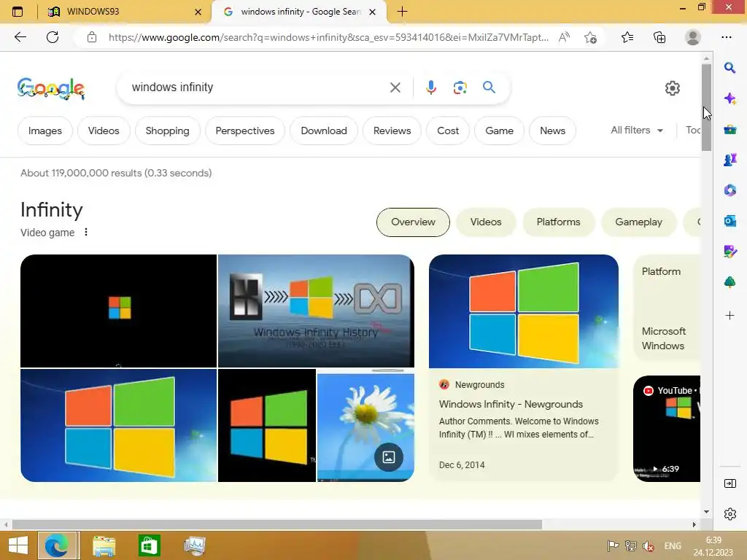Open File Explorer from taskbar

104,545
